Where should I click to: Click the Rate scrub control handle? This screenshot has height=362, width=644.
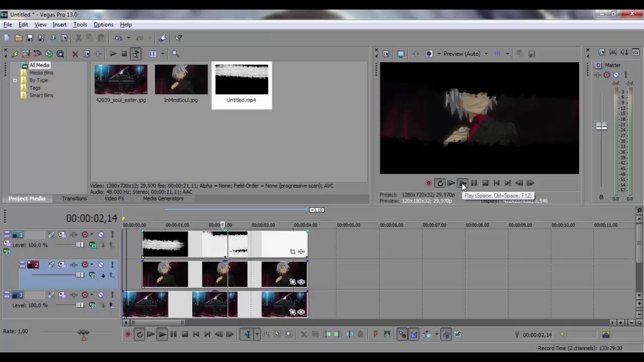tap(84, 333)
